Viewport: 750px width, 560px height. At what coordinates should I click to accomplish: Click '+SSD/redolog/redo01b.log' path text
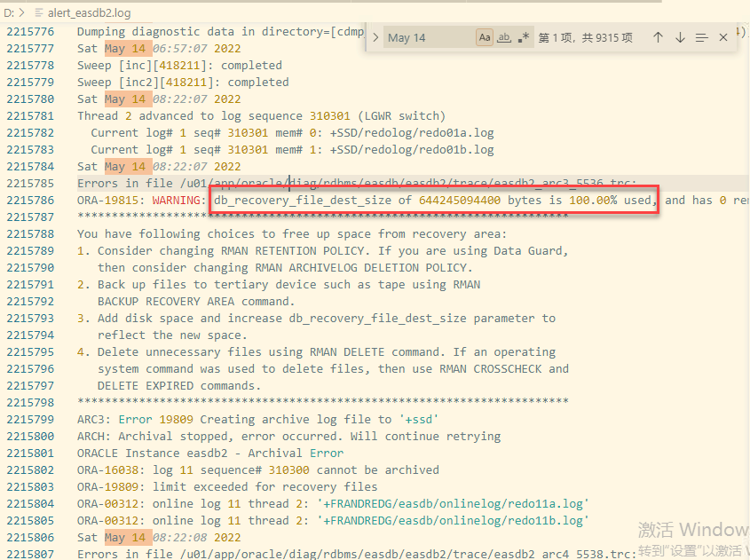412,150
